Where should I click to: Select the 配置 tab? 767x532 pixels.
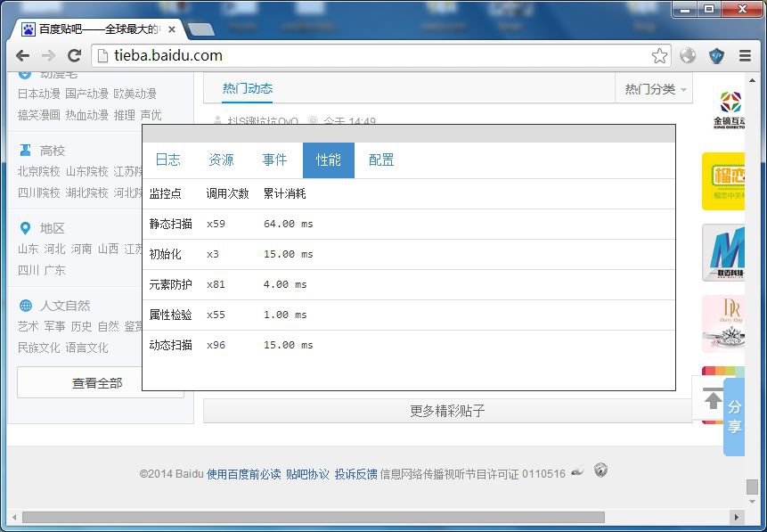pyautogui.click(x=381, y=160)
